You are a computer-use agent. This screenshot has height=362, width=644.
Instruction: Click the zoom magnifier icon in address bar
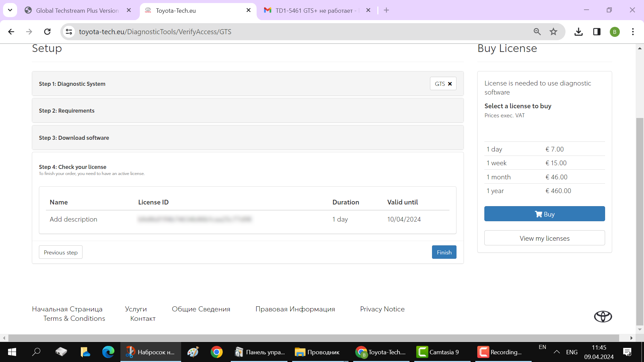click(537, 32)
